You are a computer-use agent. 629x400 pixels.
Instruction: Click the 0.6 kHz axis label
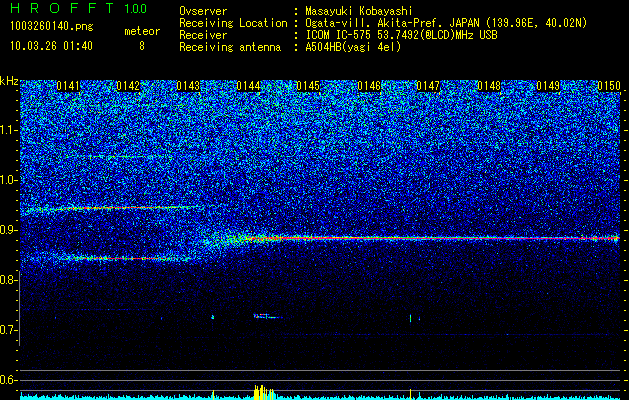(8, 380)
